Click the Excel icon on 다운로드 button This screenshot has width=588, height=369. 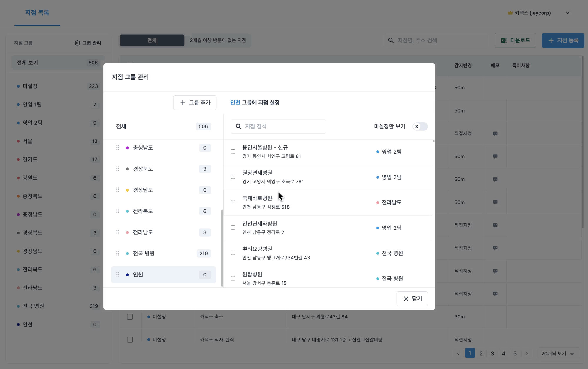pos(504,41)
